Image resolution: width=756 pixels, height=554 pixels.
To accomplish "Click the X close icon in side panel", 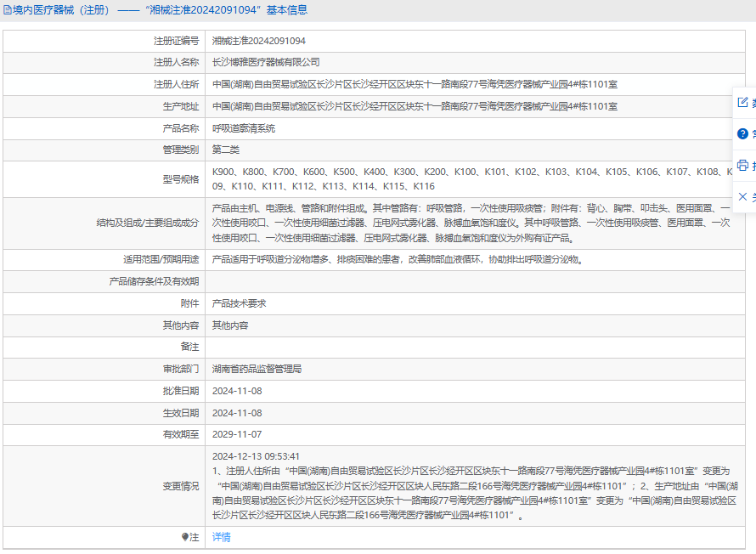I will pyautogui.click(x=742, y=196).
